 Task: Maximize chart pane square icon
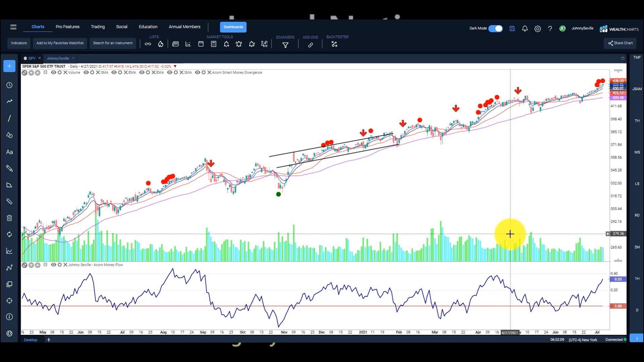tap(623, 58)
